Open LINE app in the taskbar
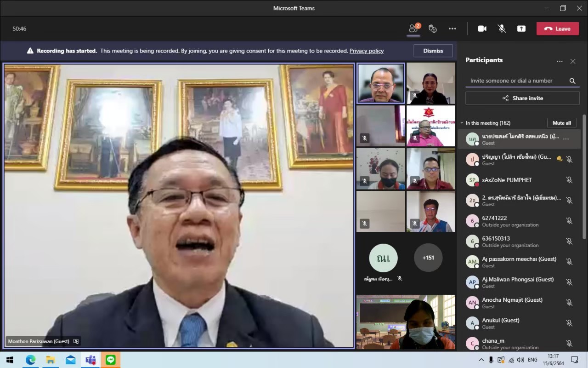 coord(110,360)
